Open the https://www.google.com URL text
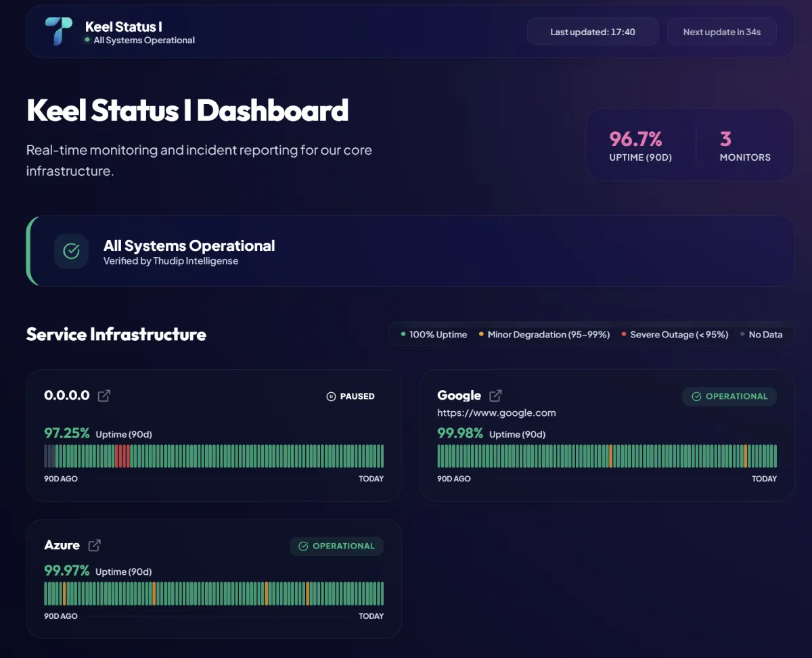Screen dimensions: 812x658 [x=497, y=413]
